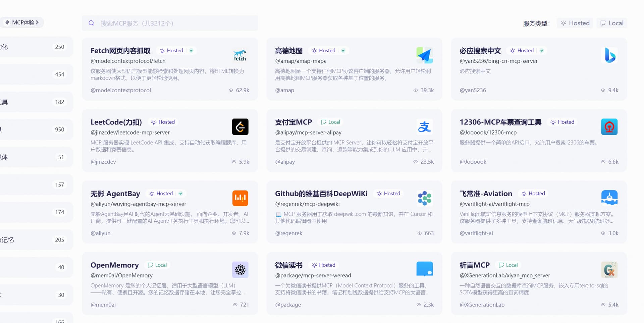Click the @mem0ai/OpenMemory package path
This screenshot has width=644, height=323.
[x=122, y=275]
